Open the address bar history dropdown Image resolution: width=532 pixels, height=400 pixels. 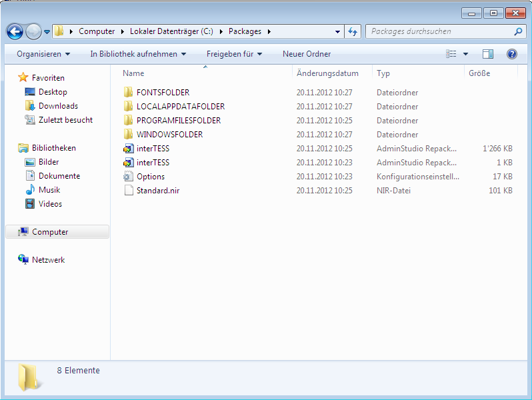tap(337, 31)
